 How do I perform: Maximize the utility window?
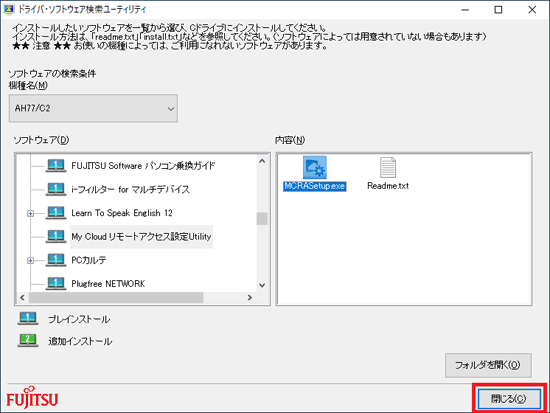(x=498, y=9)
